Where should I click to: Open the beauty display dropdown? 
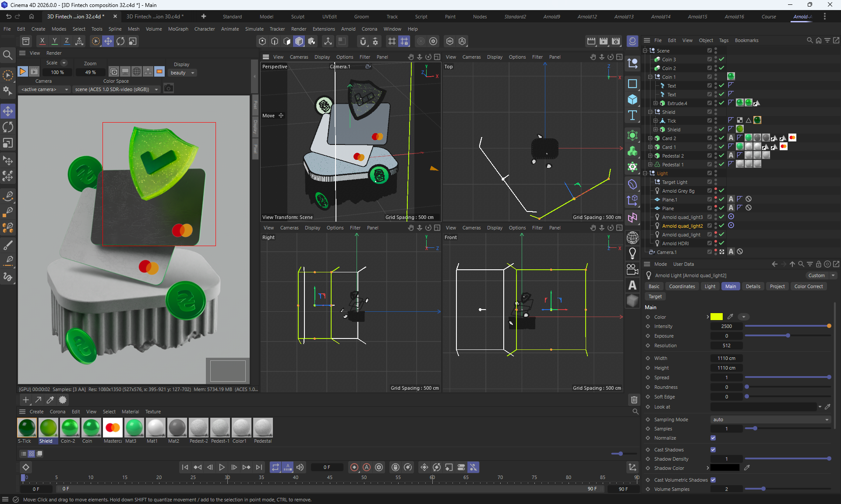point(182,73)
